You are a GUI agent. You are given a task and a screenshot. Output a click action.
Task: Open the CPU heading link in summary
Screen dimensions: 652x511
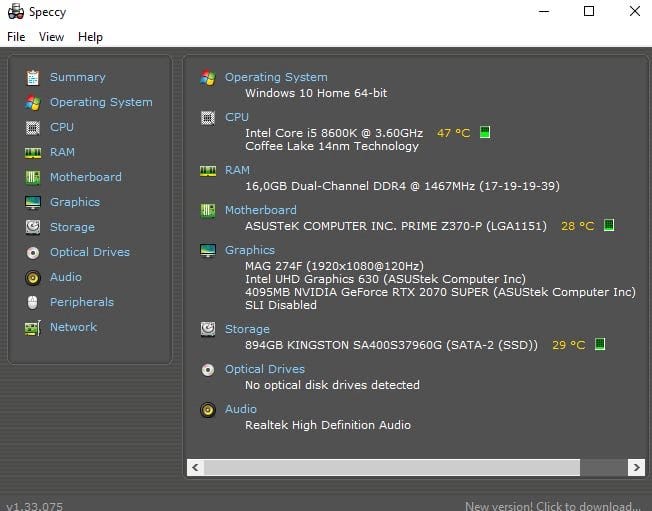(237, 117)
